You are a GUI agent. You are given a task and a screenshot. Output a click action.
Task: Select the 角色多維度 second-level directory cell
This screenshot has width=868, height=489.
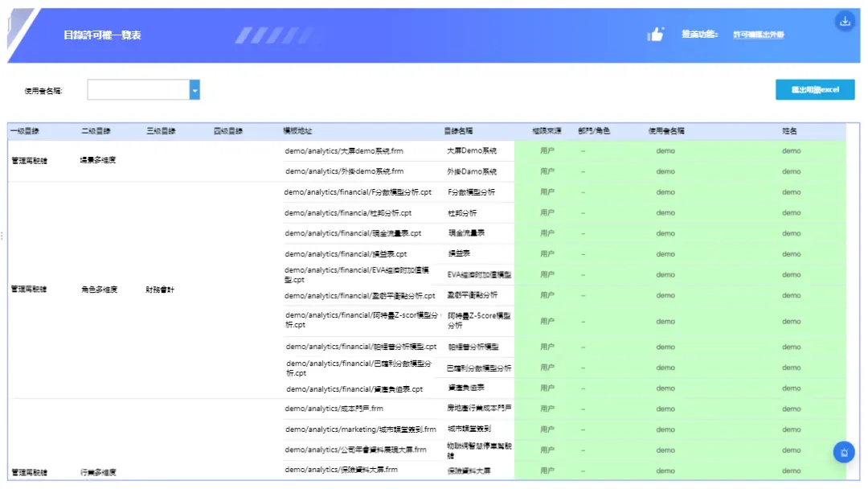click(x=99, y=290)
